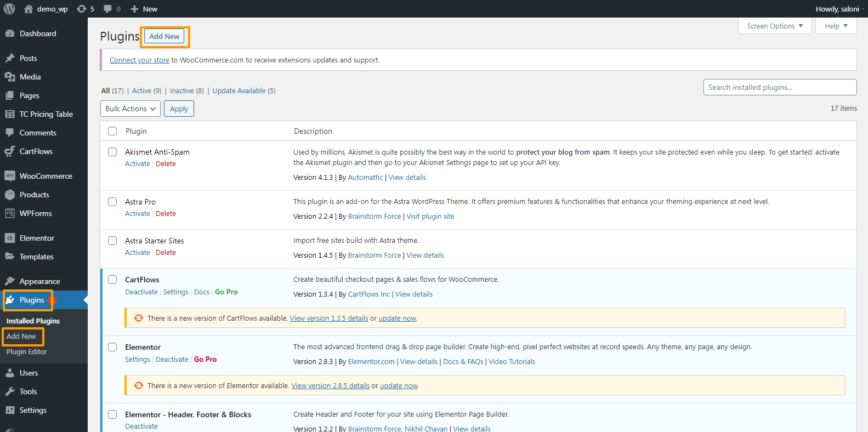Click the WooCommerce sidebar icon
868x432 pixels.
10,176
